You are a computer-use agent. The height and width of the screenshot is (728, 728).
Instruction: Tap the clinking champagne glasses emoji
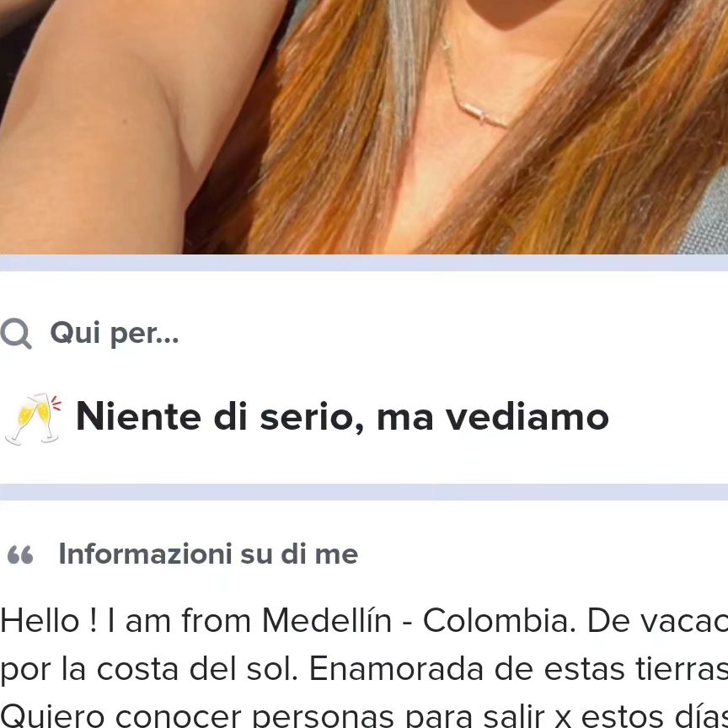(33, 419)
